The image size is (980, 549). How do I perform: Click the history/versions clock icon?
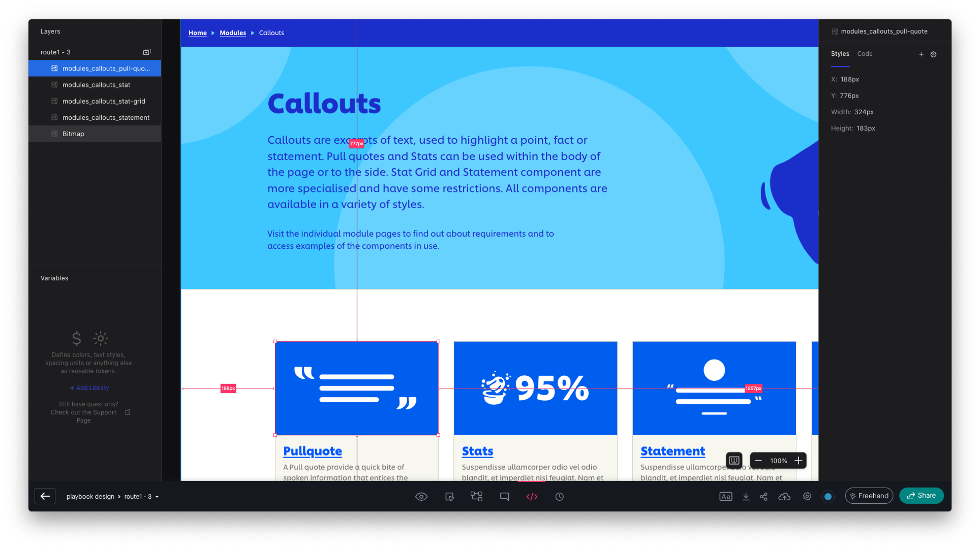[559, 497]
